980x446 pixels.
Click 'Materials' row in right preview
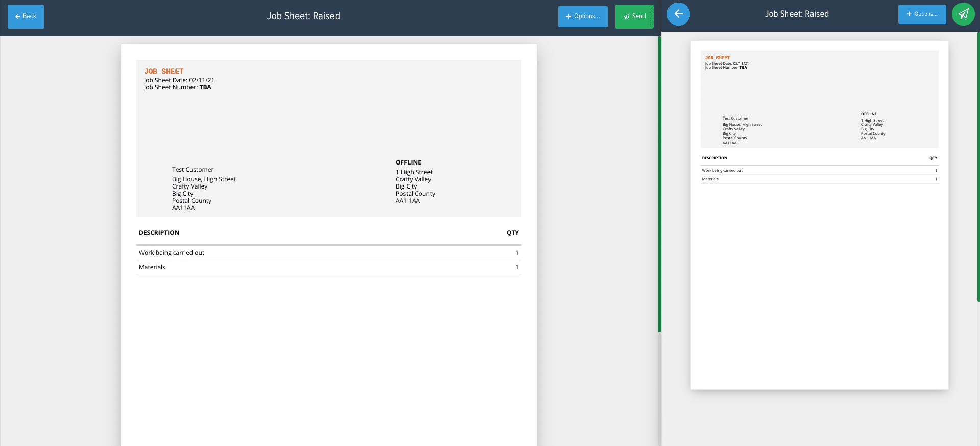tap(820, 179)
